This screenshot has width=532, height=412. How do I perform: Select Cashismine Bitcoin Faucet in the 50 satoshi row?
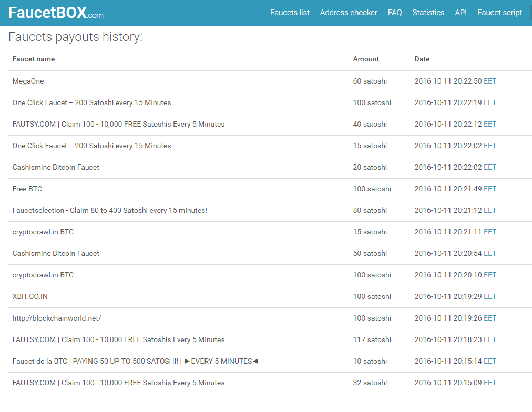pos(56,253)
